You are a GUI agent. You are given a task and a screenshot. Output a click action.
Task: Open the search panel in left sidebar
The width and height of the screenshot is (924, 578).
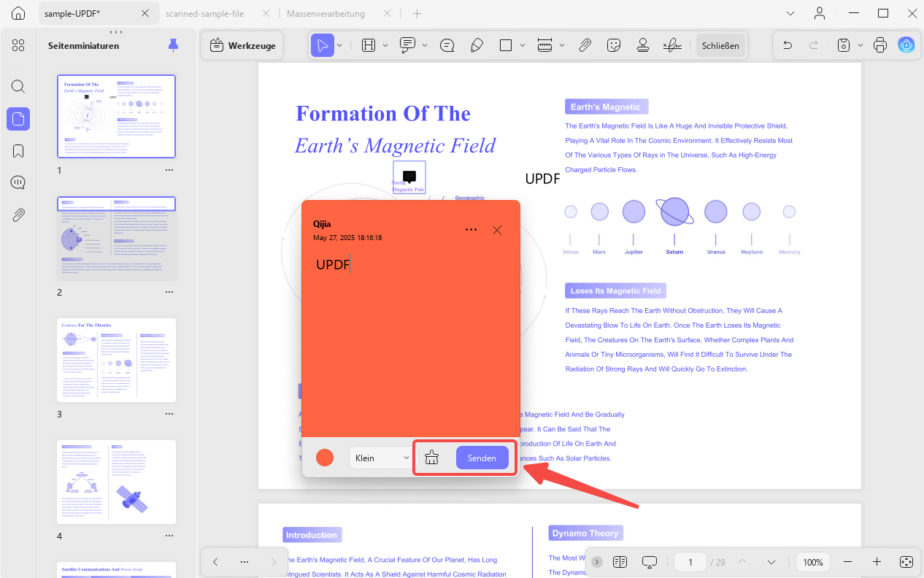[x=18, y=86]
